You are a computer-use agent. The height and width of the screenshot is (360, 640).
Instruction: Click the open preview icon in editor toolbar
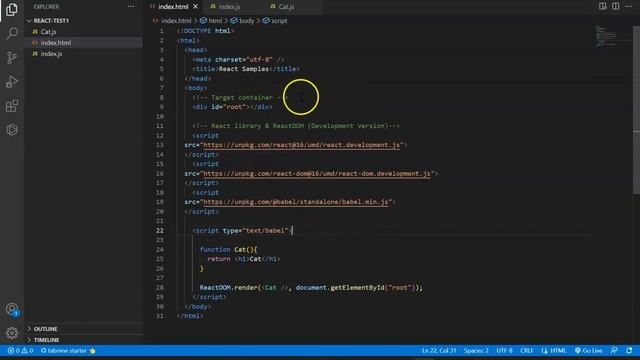[x=602, y=7]
